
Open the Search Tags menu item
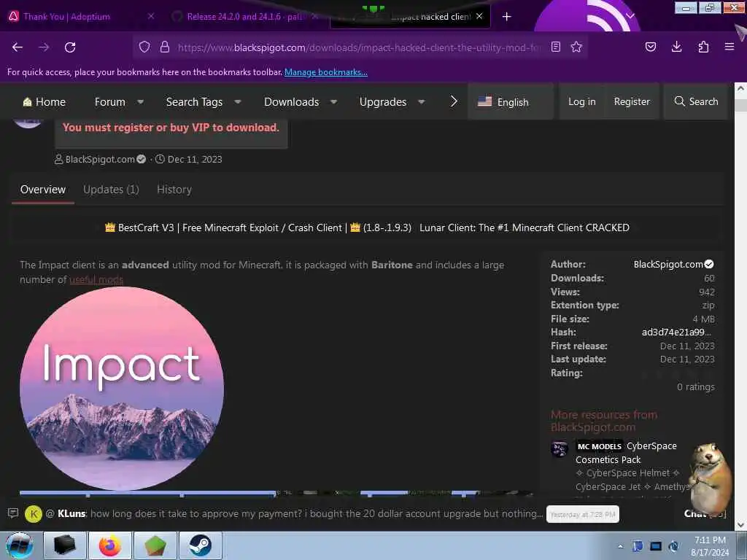click(194, 102)
